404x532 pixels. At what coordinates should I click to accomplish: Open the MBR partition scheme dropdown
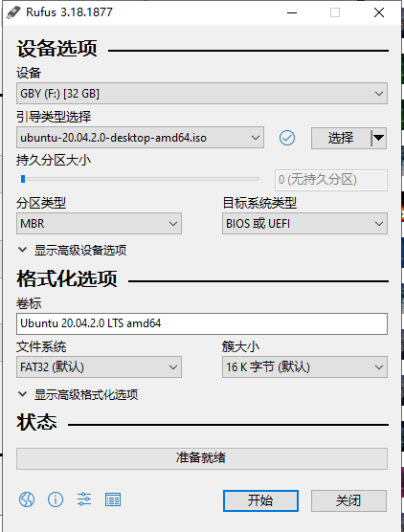coord(99,224)
